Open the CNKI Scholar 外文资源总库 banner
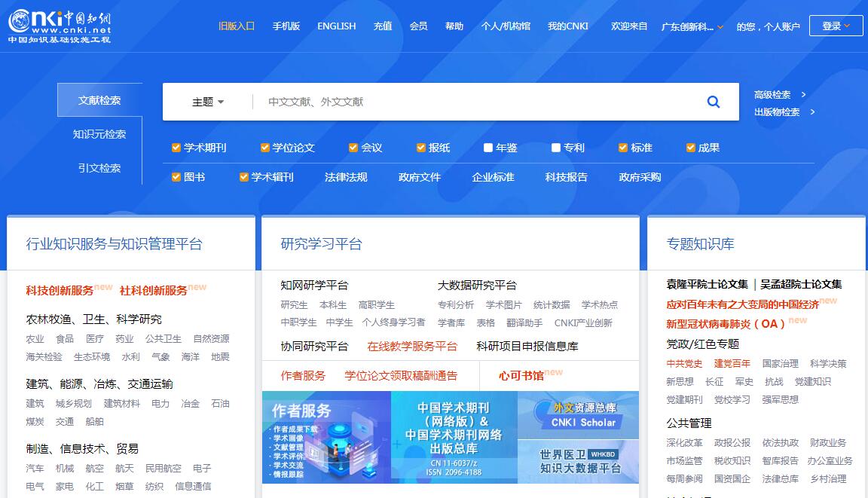Screen dimensions: 868x498 (x=579, y=415)
